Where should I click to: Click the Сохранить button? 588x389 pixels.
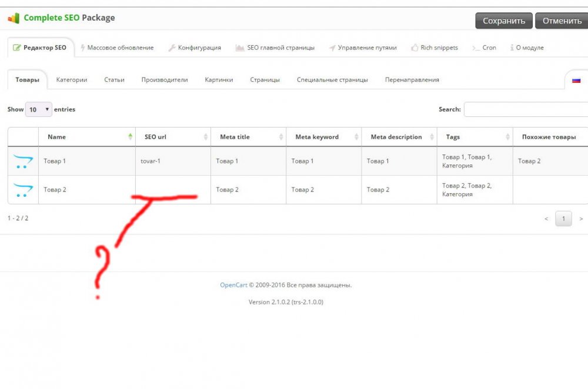click(504, 21)
